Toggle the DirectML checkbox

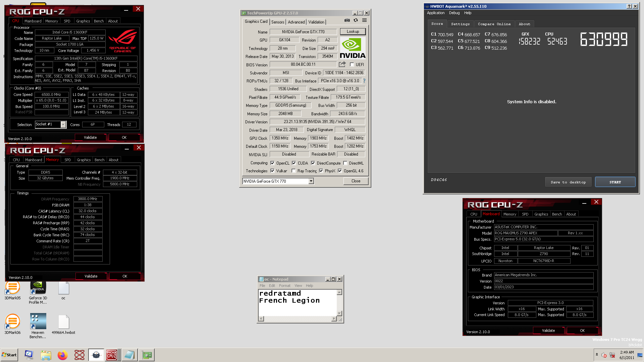point(345,163)
